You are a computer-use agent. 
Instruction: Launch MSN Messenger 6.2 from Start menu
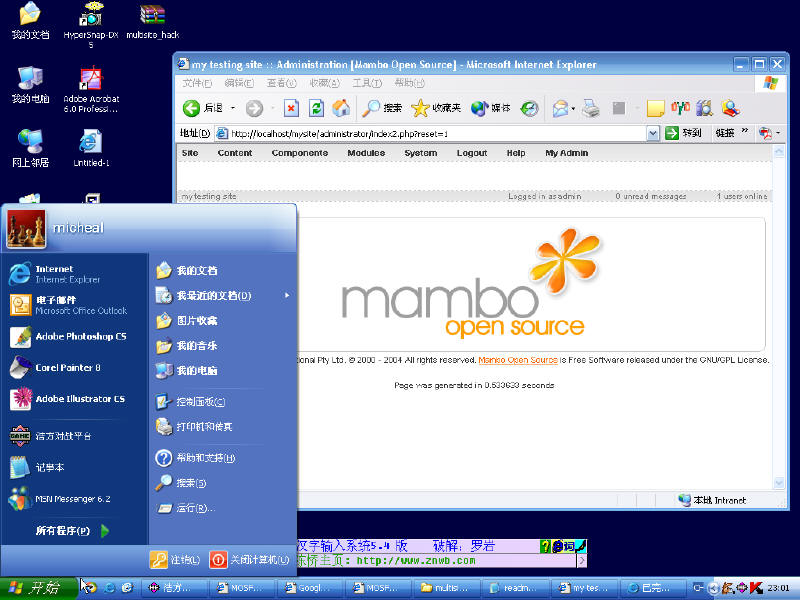74,498
